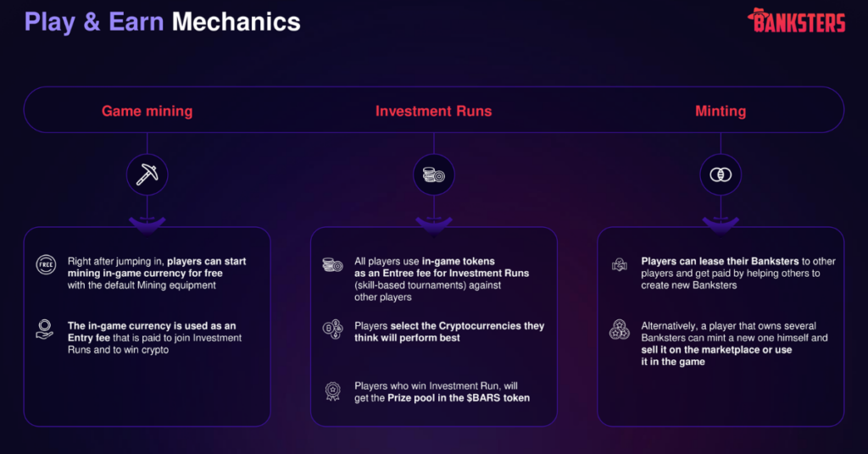Click the handshake lease icon

pos(620,265)
